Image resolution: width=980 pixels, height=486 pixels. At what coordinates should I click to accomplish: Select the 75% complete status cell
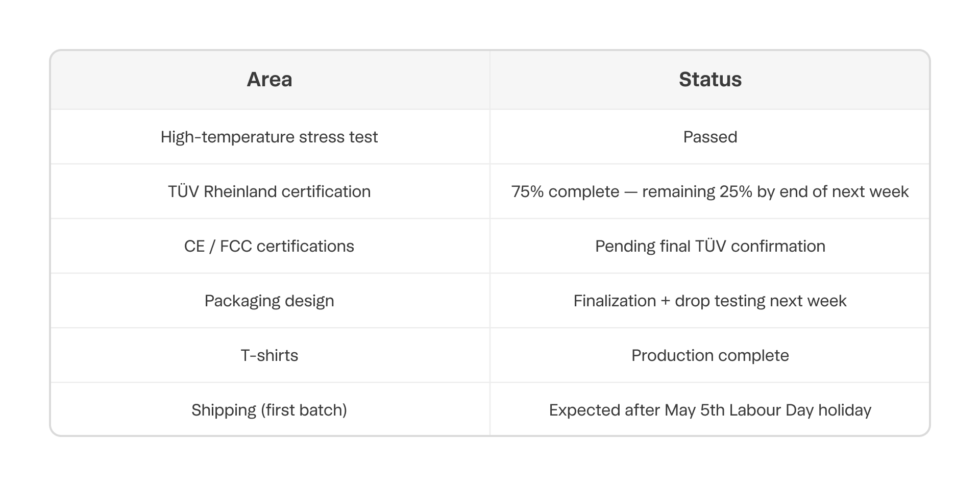710,191
